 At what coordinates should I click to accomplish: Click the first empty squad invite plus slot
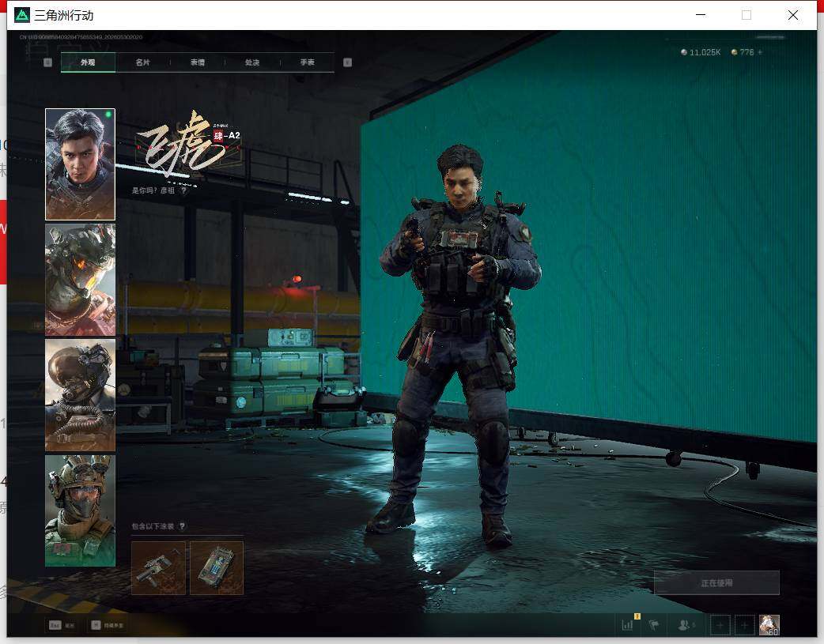(x=720, y=625)
